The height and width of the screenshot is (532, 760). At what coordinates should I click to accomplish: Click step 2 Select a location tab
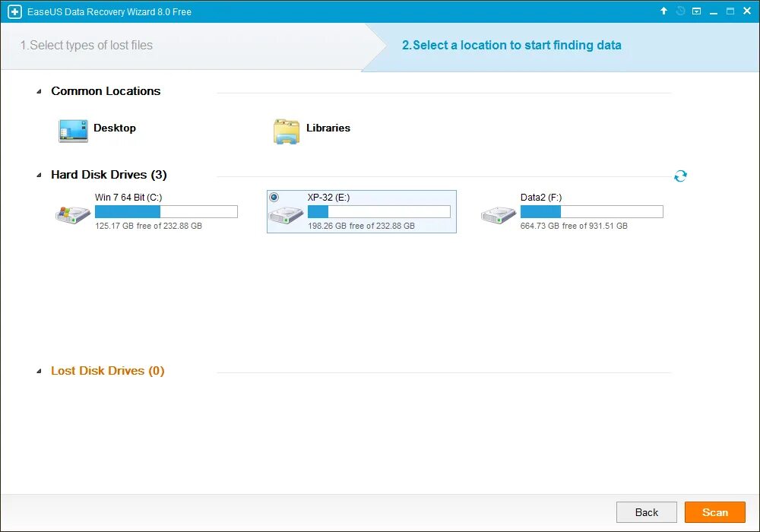coord(511,45)
